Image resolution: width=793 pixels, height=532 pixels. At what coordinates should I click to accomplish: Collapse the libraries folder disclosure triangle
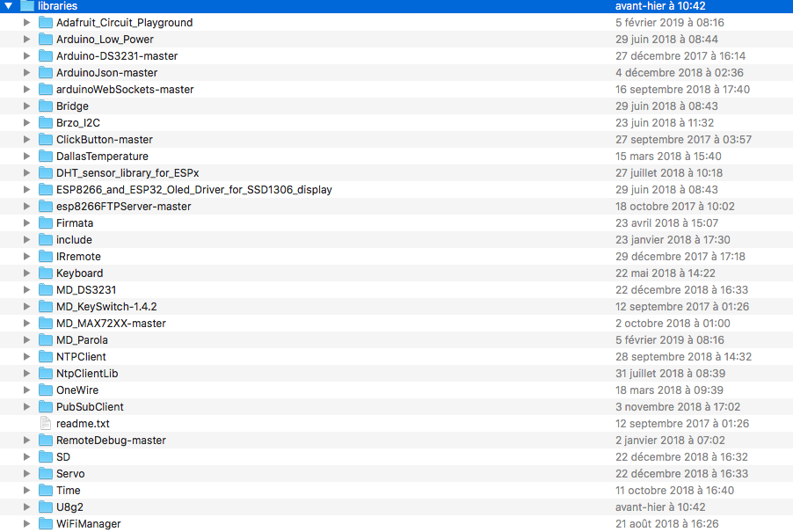(x=9, y=6)
